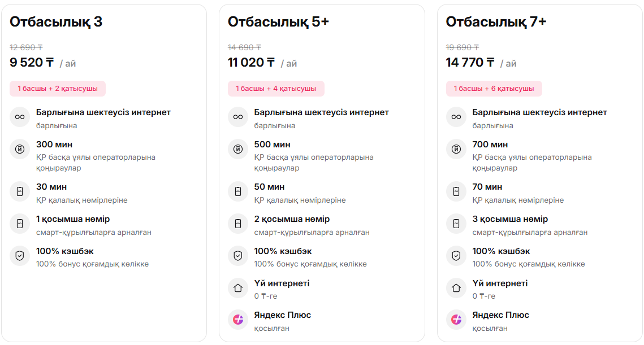Open the Отбасылық 3 plan title

click(x=56, y=22)
